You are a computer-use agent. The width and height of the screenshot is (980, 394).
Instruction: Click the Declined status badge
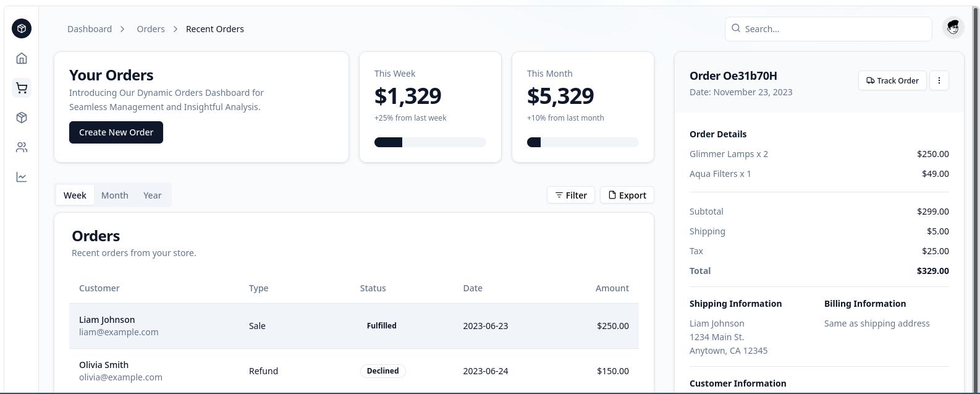click(382, 370)
